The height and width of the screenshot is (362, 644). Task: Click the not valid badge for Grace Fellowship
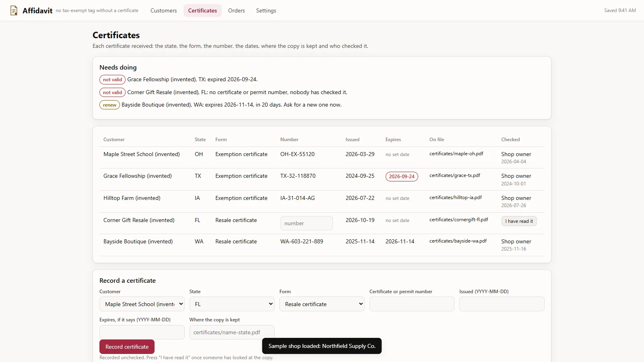[112, 80]
